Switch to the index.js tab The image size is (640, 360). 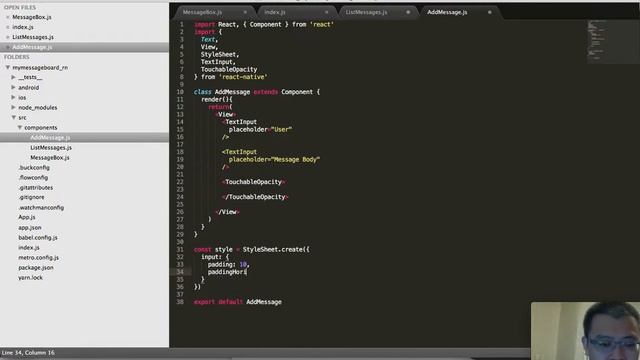tap(275, 12)
